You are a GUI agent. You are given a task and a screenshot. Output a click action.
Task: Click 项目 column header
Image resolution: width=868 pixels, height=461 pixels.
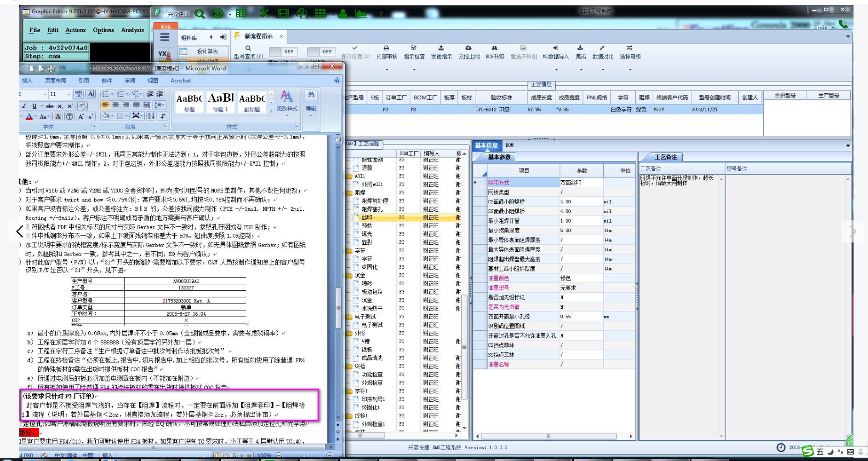pyautogui.click(x=524, y=171)
